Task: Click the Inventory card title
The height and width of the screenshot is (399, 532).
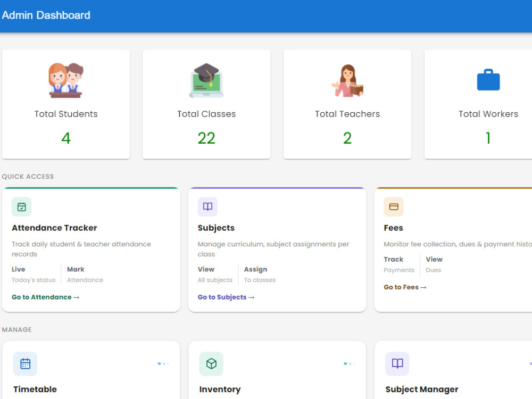Action: click(x=220, y=389)
